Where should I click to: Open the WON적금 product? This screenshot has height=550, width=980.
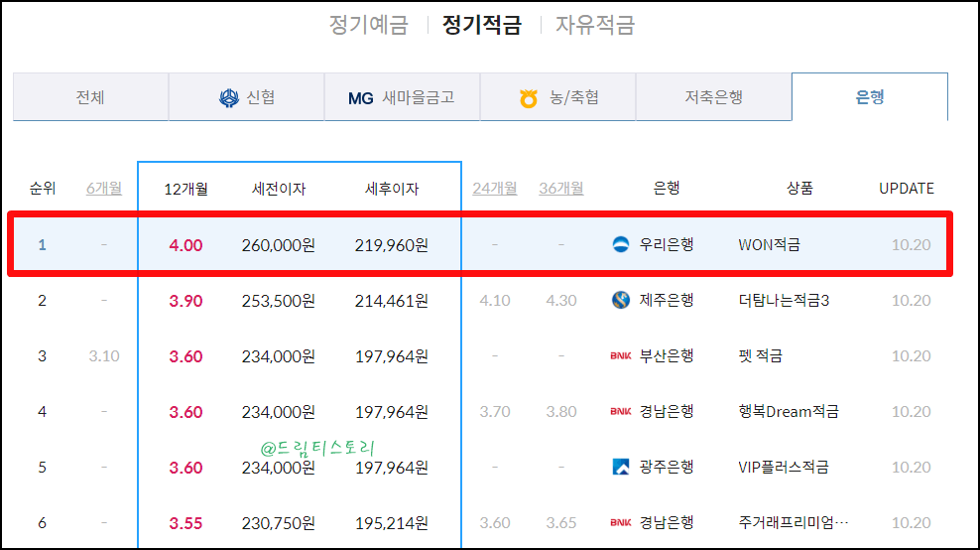click(x=770, y=244)
